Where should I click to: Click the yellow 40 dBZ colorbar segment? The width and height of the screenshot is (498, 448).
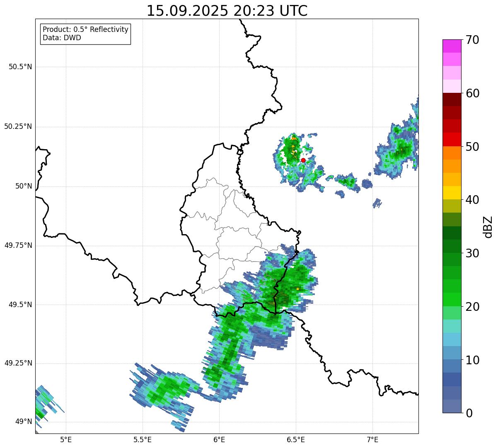point(452,193)
